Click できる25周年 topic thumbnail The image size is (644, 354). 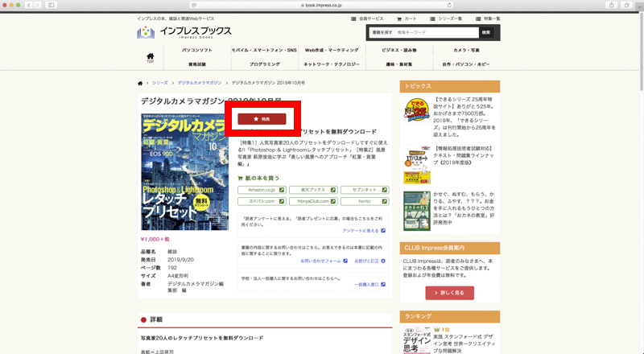(416, 109)
